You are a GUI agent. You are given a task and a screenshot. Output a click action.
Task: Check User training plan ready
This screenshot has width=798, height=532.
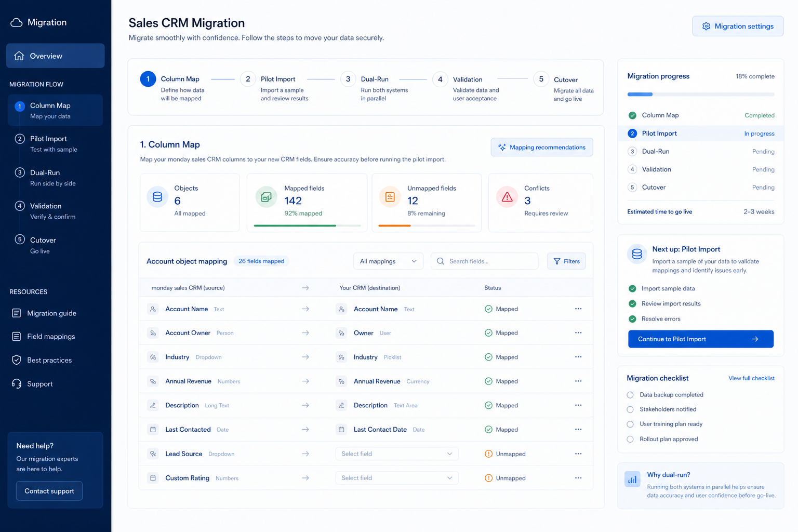click(630, 424)
